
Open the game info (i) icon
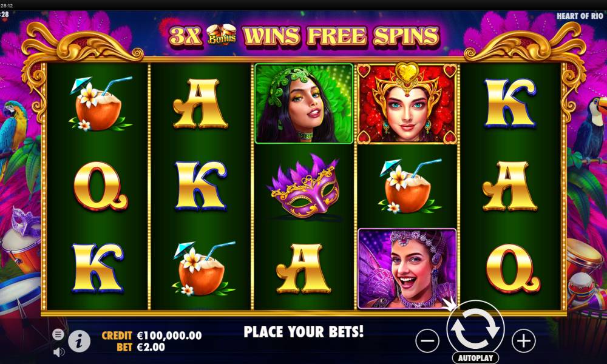click(x=80, y=341)
